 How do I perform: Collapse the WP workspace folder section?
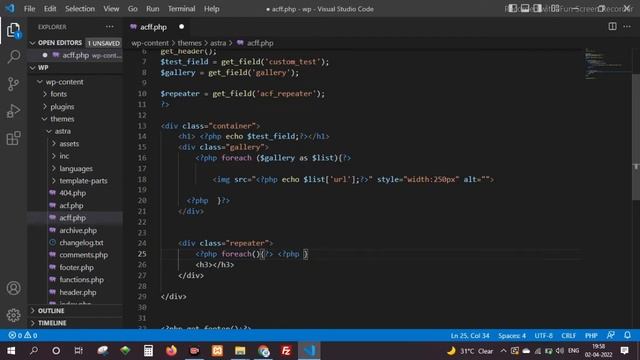[x=43, y=68]
